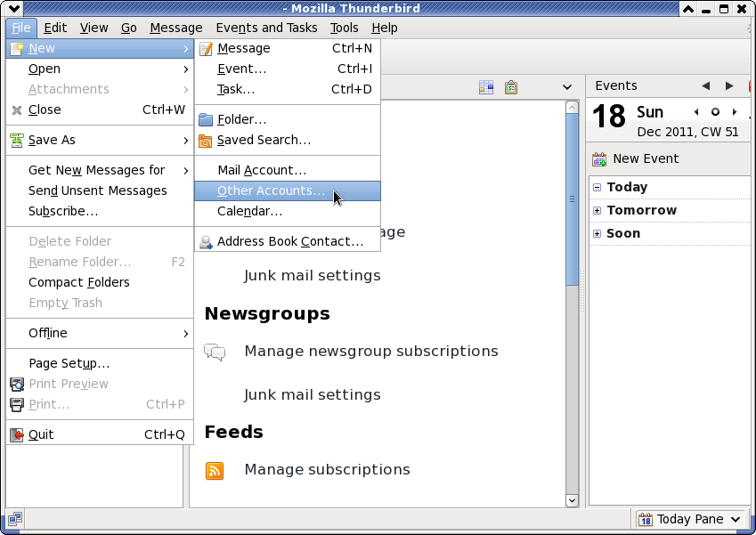Go to next day in Events pane

pos(735,112)
